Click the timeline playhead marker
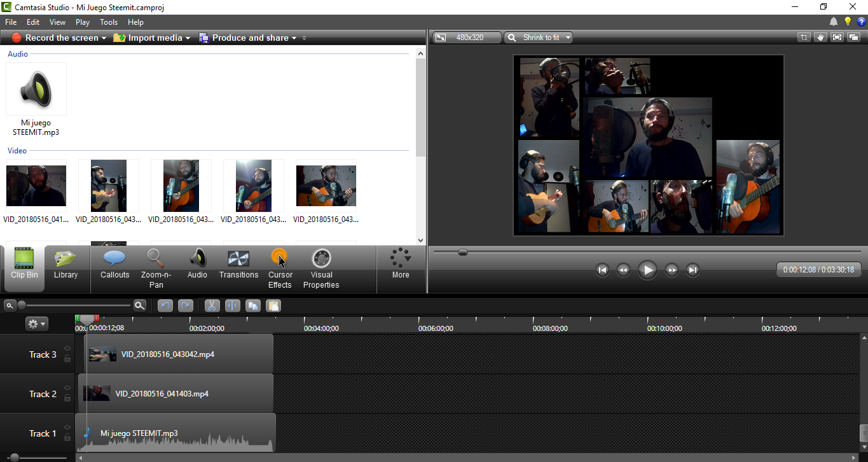Screen dimensions: 868x462 [86, 319]
